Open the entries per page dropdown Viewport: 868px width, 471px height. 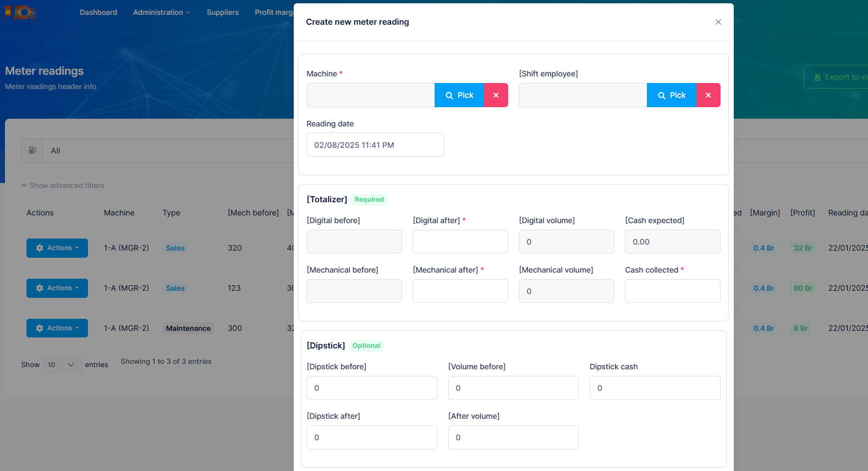[x=61, y=365]
